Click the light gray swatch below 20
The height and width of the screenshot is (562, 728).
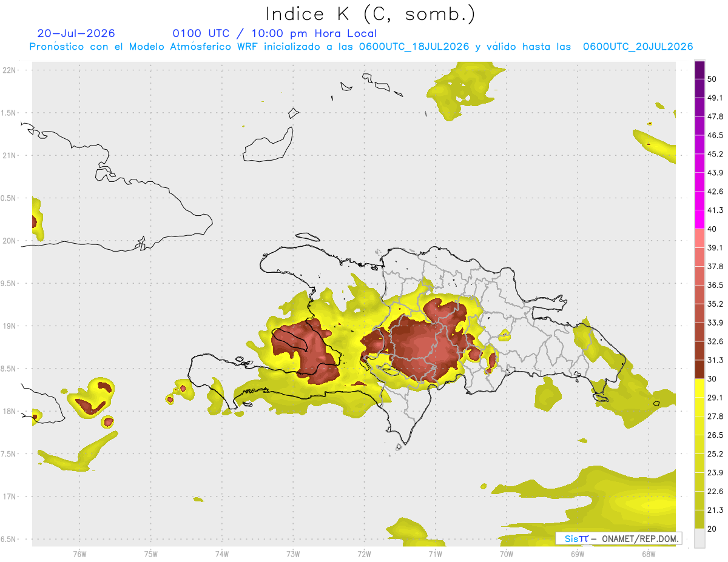[699, 538]
